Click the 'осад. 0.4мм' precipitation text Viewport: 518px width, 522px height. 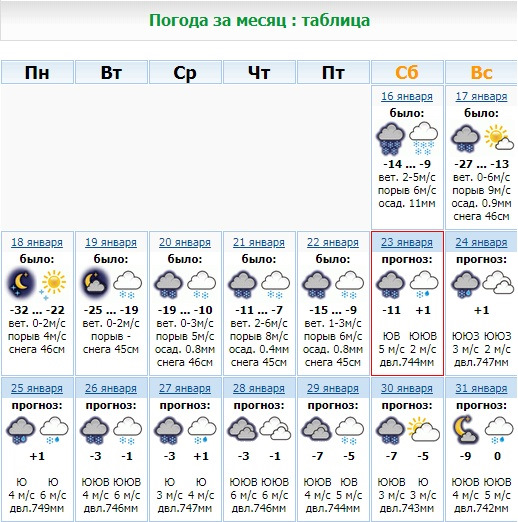pos(259,349)
